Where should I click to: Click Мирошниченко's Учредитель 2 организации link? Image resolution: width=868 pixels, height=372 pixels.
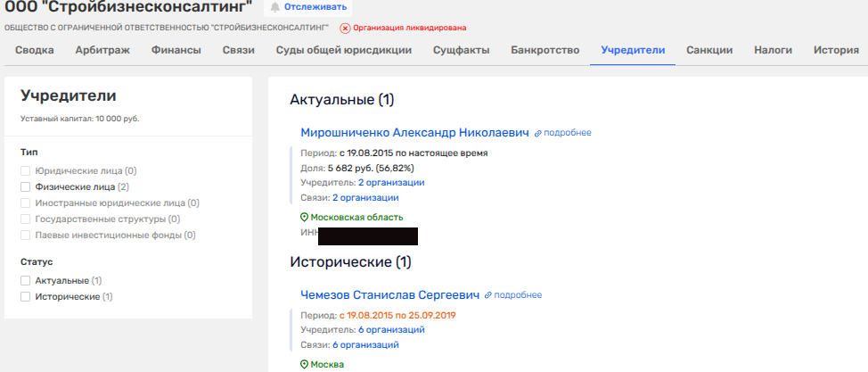coord(391,182)
